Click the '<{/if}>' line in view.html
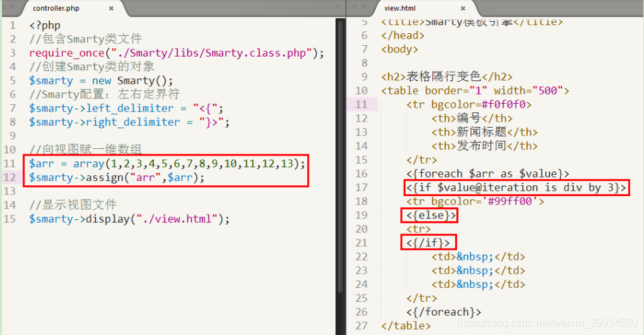Screen dimensions: 644x335 point(428,243)
